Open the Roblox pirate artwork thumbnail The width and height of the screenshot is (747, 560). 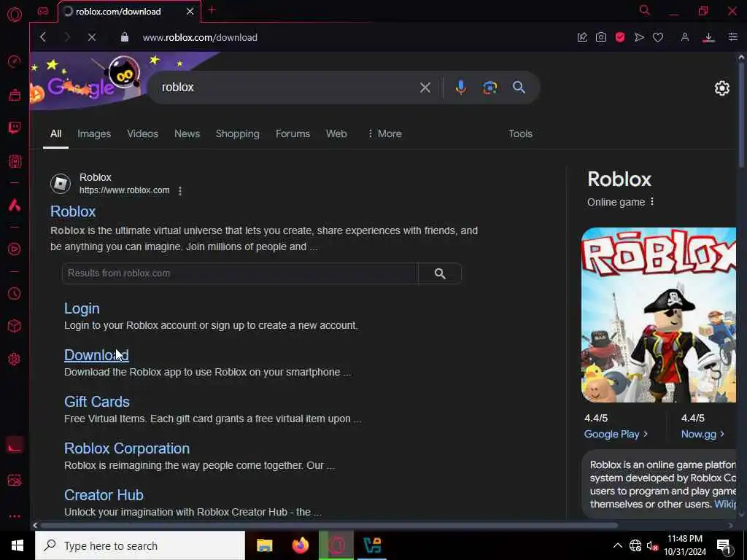tap(659, 315)
